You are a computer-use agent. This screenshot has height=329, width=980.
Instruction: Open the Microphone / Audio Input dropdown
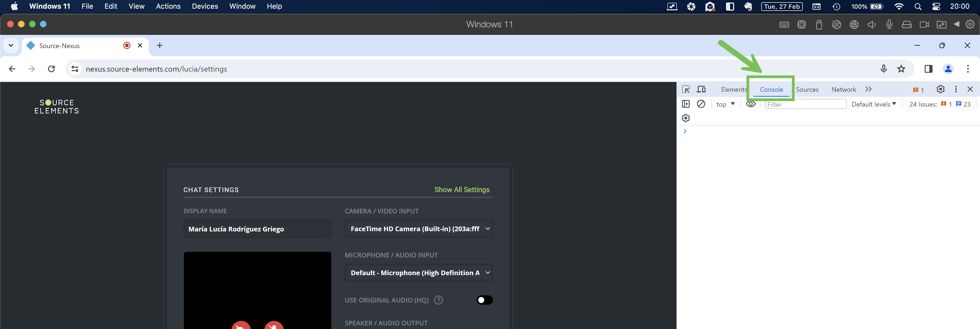[x=418, y=273]
